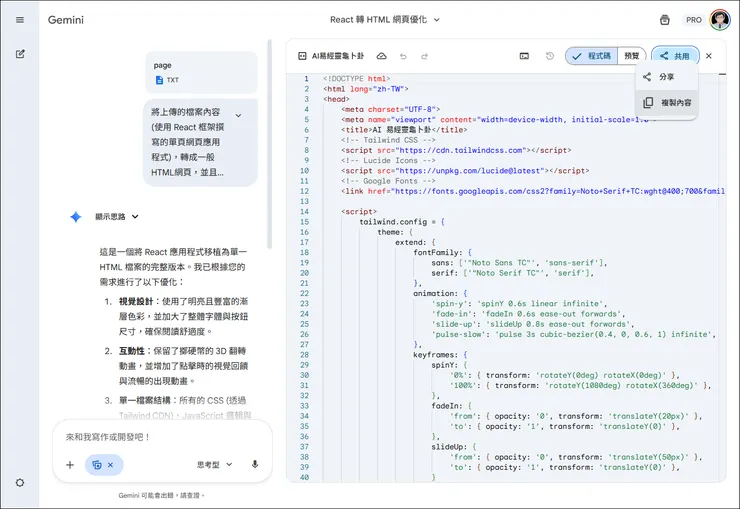Switch to the 預覽 preview view

[631, 56]
